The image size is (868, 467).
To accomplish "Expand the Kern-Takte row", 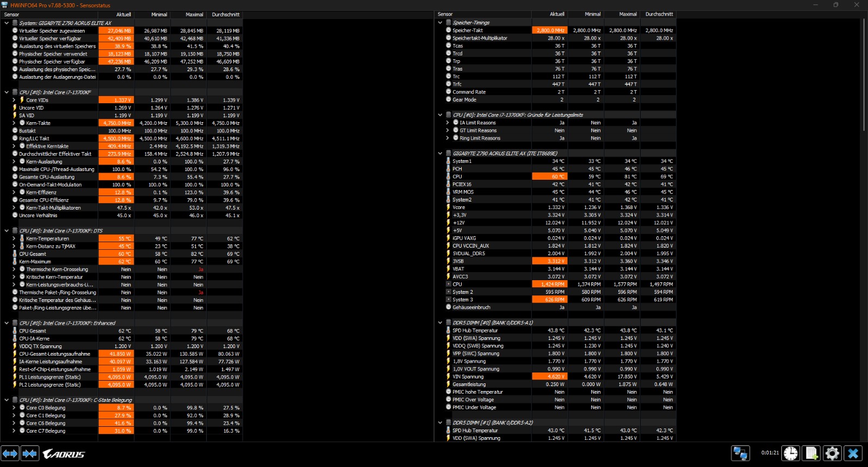I will [x=14, y=123].
